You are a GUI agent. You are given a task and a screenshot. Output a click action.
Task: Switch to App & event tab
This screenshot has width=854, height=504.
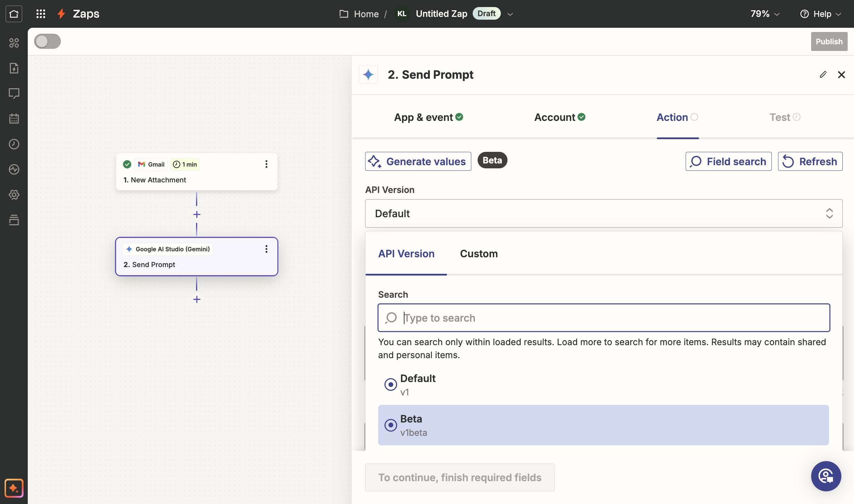[428, 117]
